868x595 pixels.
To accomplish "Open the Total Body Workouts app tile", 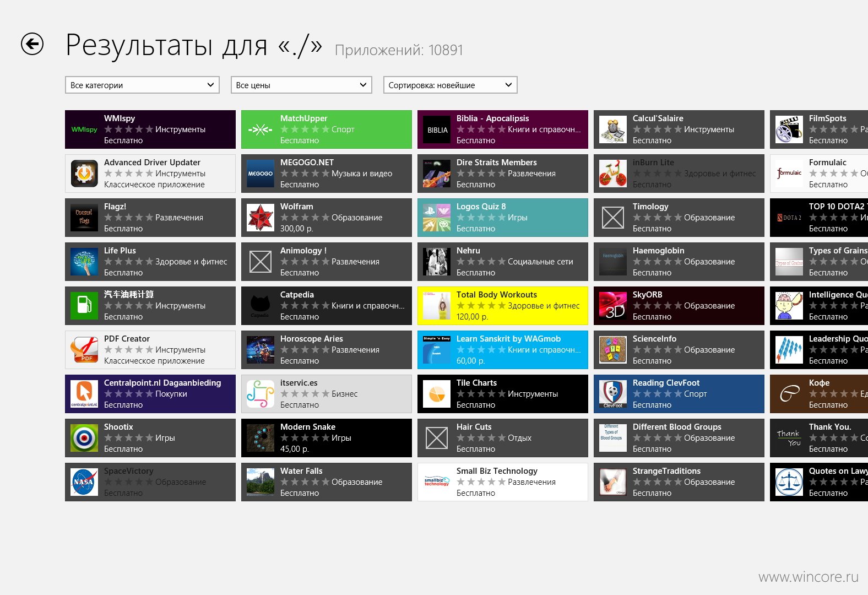I will point(503,306).
